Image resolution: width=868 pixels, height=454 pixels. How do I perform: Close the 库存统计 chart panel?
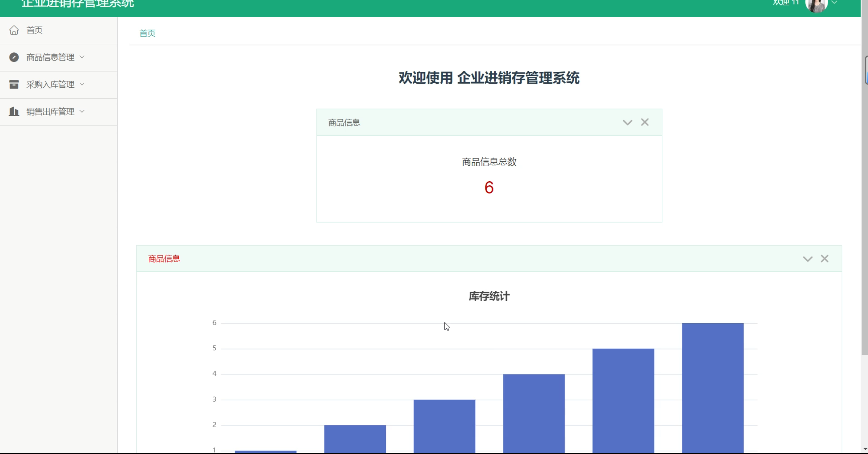click(x=824, y=259)
